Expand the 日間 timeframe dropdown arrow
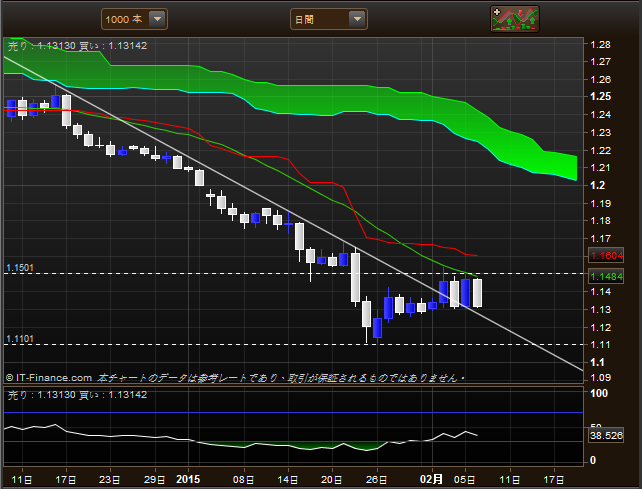The height and width of the screenshot is (489, 642). click(x=357, y=19)
